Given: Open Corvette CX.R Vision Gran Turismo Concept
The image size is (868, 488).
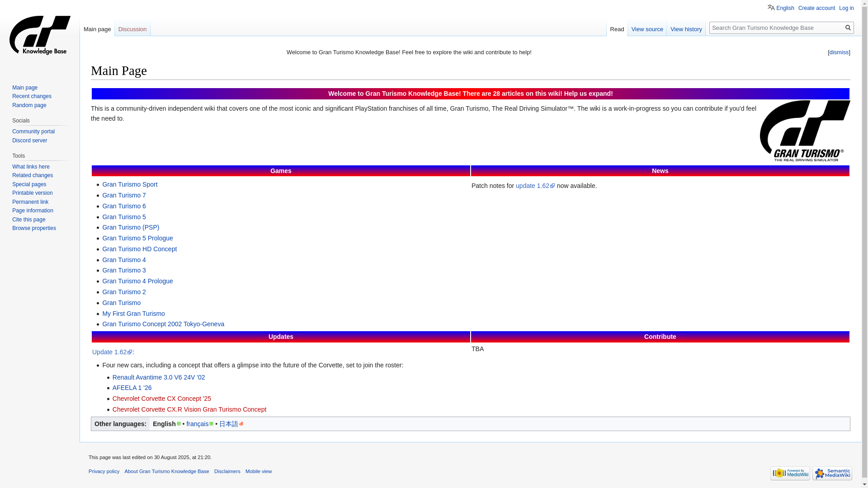Looking at the screenshot, I should (x=189, y=409).
